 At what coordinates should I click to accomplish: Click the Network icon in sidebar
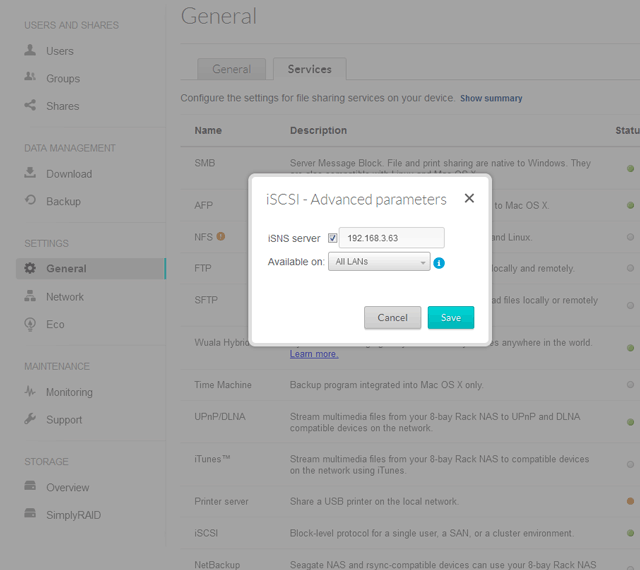tap(30, 296)
